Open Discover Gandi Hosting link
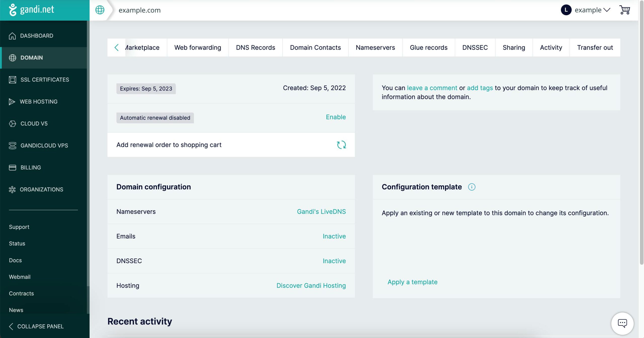Screen dimensions: 644x338 click(311, 286)
